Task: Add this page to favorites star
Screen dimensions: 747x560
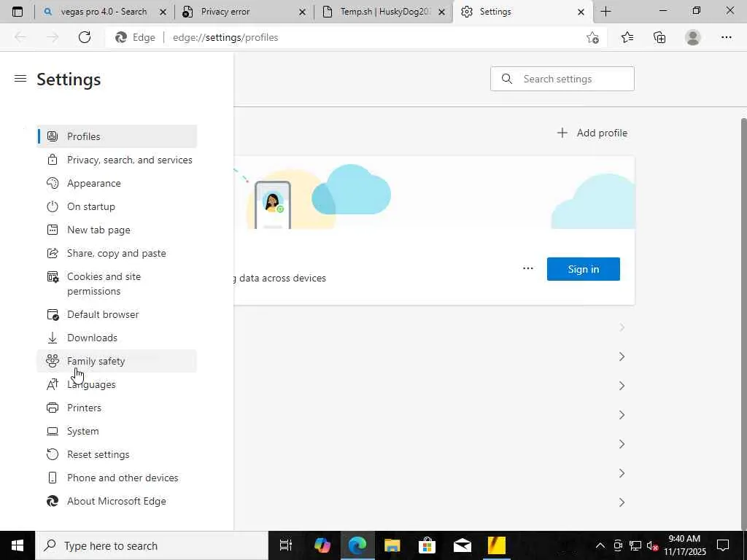Action: [x=592, y=38]
